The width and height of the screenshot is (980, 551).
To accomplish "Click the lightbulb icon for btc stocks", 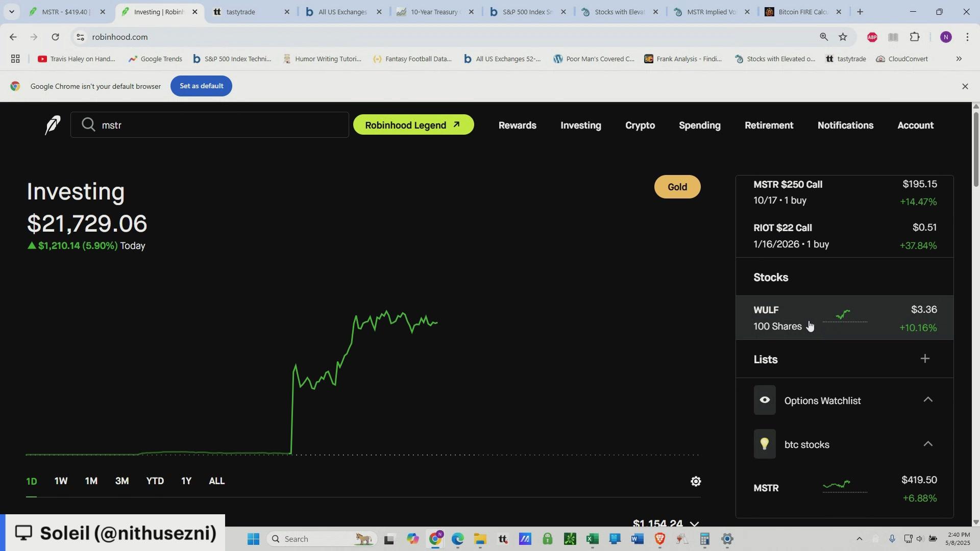I will pyautogui.click(x=765, y=444).
